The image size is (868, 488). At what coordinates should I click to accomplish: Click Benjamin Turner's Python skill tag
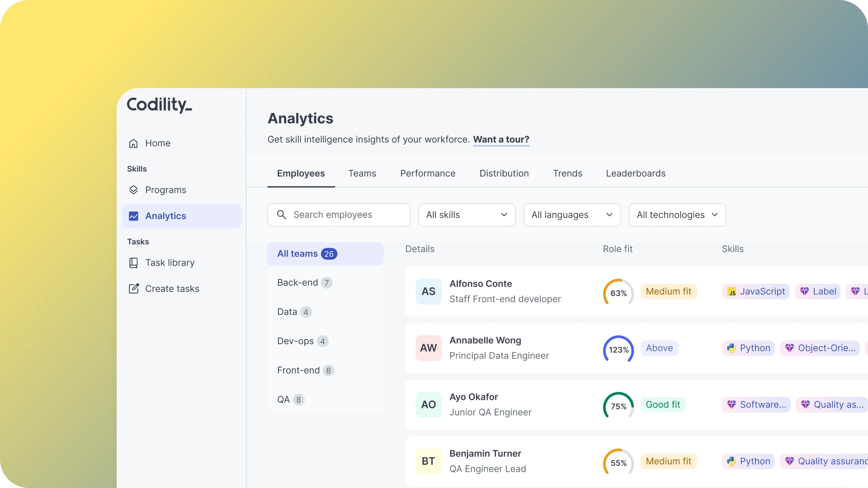[x=748, y=461]
